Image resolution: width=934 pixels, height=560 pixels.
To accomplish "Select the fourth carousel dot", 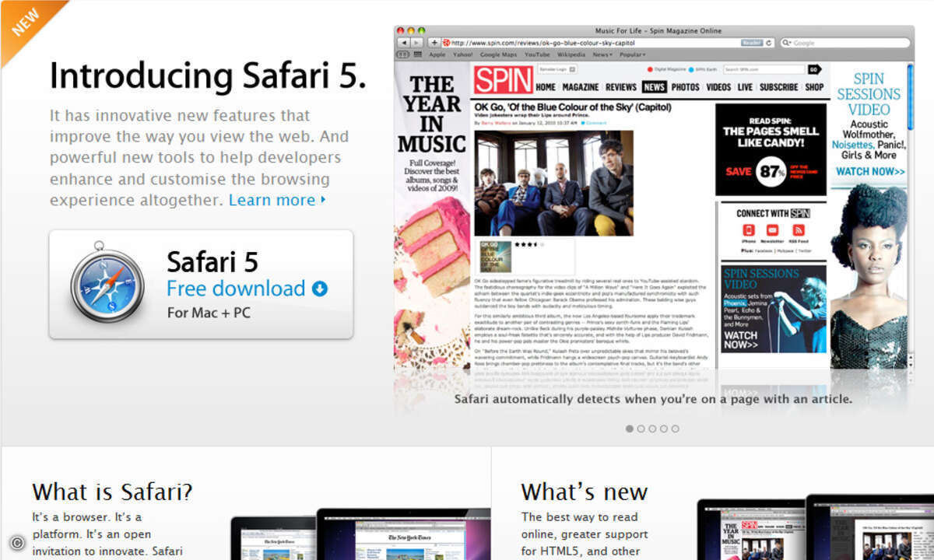I will pos(664,429).
